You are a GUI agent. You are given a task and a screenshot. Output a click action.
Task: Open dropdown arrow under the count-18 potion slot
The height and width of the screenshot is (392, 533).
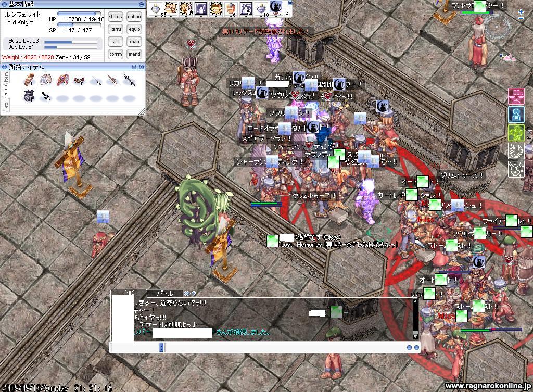click(x=261, y=16)
